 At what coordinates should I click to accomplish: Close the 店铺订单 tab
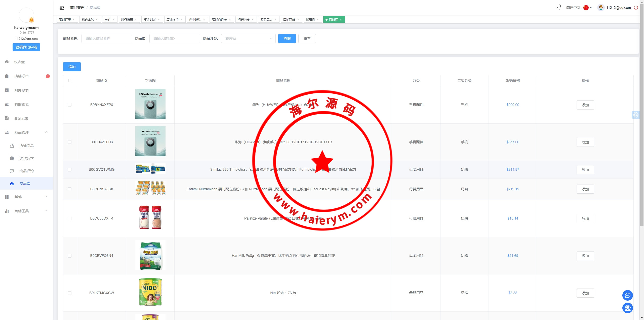[74, 20]
